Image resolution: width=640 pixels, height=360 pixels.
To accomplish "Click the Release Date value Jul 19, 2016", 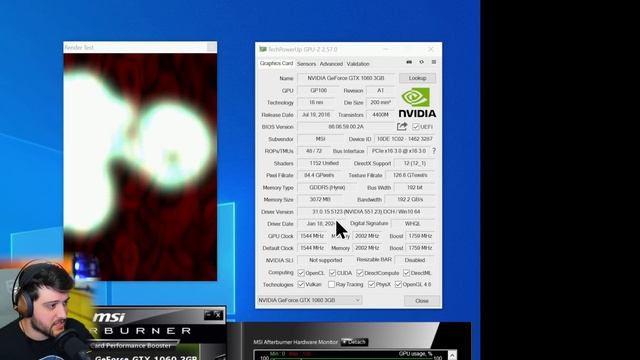I will [316, 115].
